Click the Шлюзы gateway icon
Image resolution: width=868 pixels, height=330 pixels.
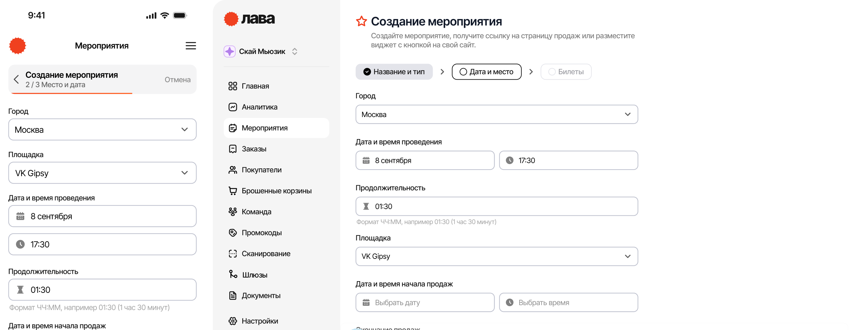point(233,274)
